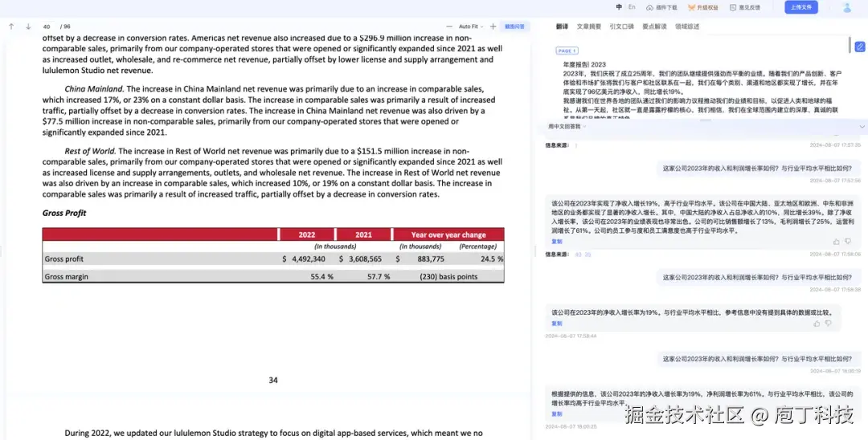Zoom in with the plus icon
The image size is (868, 440).
click(493, 26)
